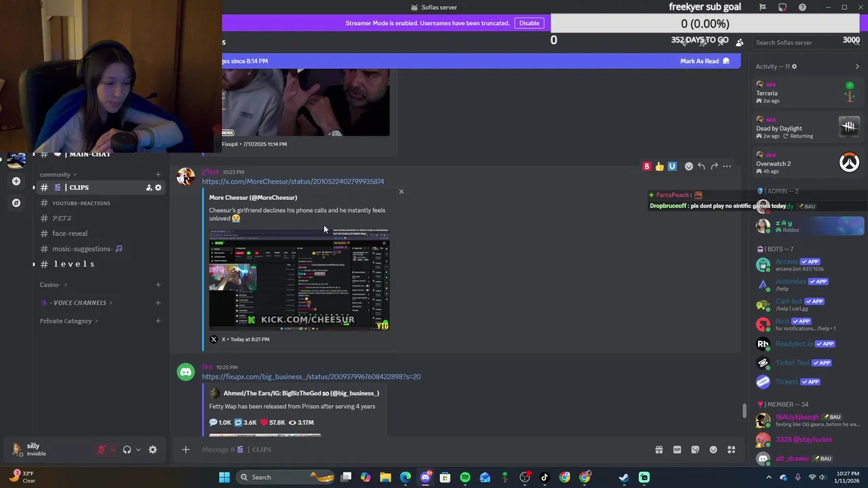This screenshot has width=868, height=488.
Task: Open audio output options dropdown
Action: (x=138, y=449)
